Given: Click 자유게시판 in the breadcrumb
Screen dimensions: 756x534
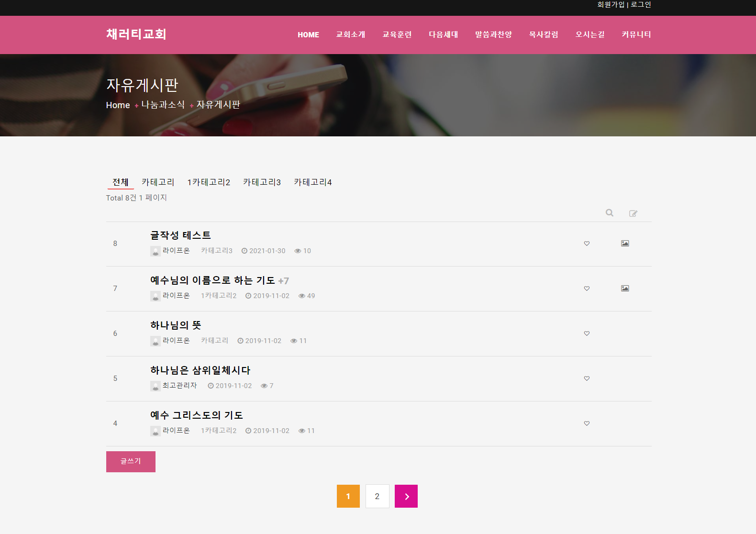Looking at the screenshot, I should tap(218, 105).
